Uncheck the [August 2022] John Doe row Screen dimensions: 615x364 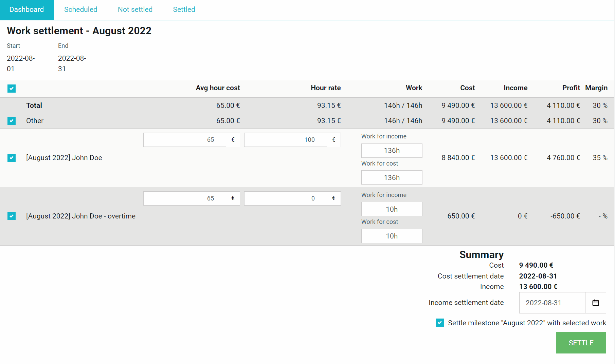[x=12, y=158]
